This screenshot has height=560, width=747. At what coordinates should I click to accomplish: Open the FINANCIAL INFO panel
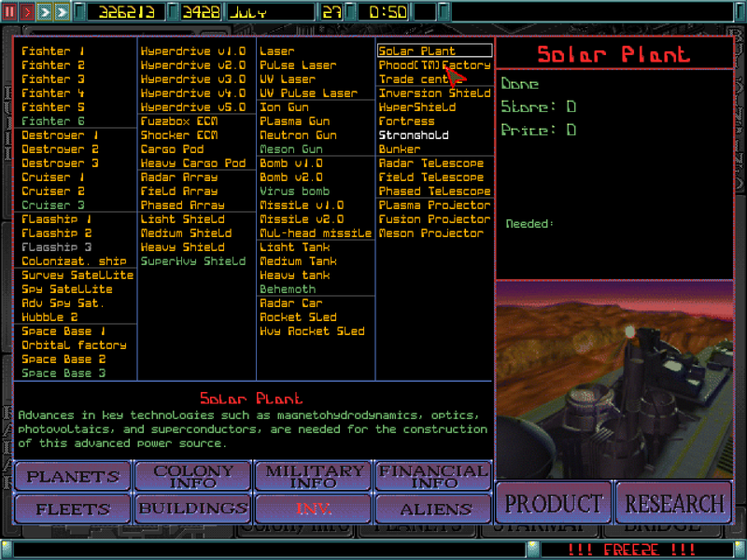(432, 477)
